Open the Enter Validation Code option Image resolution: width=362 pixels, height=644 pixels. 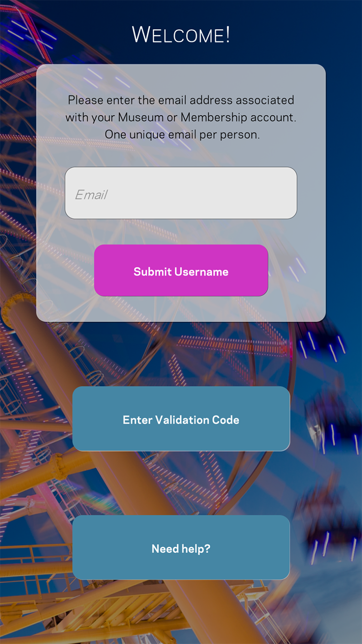(x=181, y=418)
